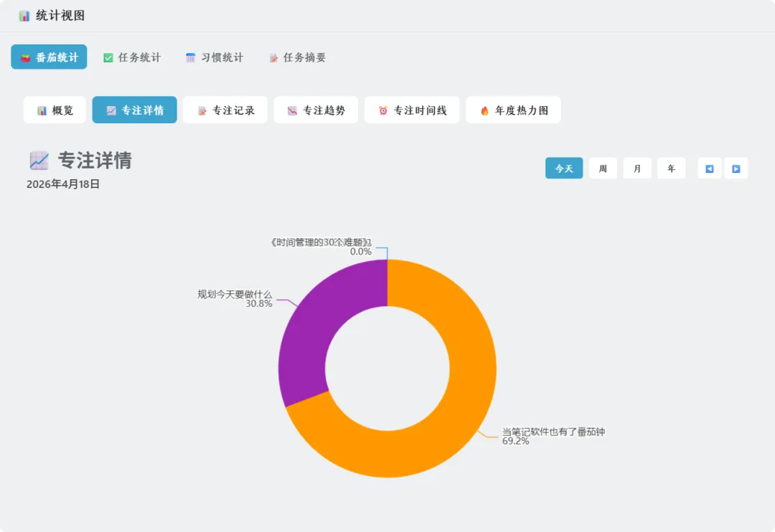Click the 专注详情 heading text
This screenshot has width=775, height=532.
pyautogui.click(x=95, y=161)
